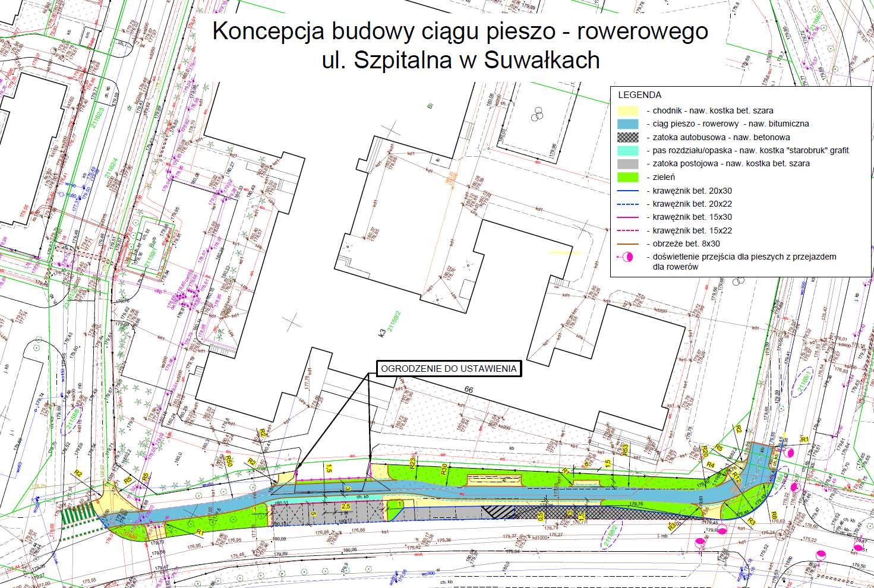The image size is (874, 588).
Task: Click the cross-hatched zatoka autobusowa legend swatch
Action: (x=627, y=137)
